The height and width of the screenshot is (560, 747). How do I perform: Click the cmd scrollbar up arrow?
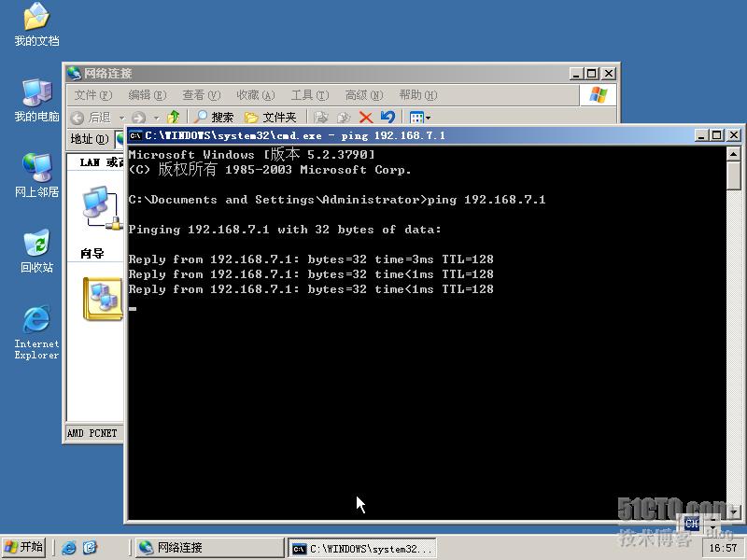coord(734,154)
